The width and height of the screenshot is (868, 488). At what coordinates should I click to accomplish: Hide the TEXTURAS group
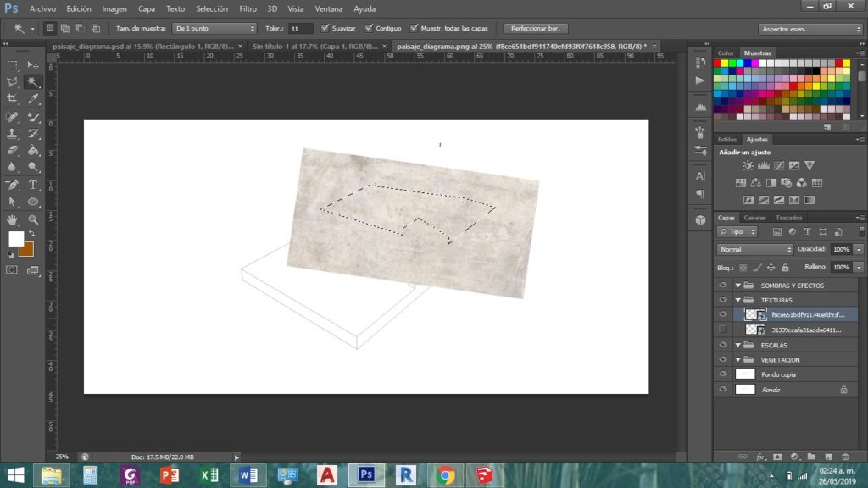(722, 300)
